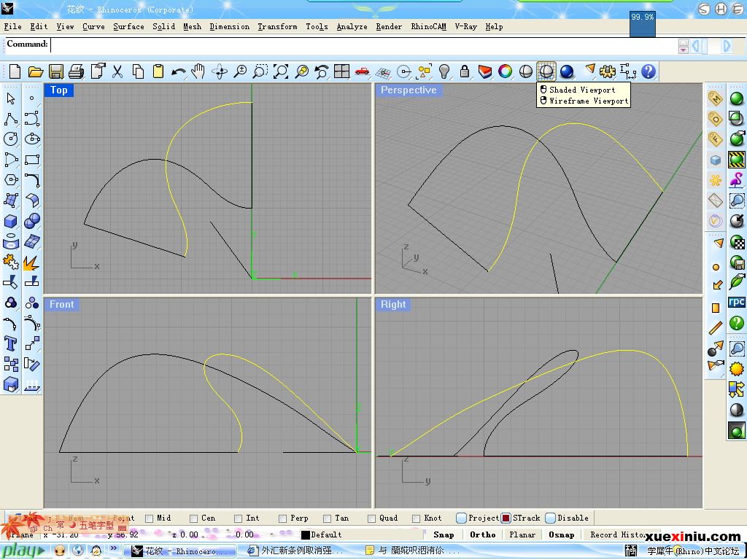Click the blue Render sphere icon
This screenshot has height=560, width=747.
coord(566,71)
